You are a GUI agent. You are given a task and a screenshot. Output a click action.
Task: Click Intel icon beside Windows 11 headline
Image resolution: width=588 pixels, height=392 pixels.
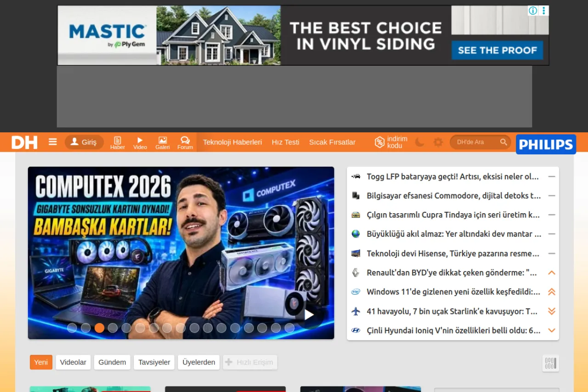[356, 292]
